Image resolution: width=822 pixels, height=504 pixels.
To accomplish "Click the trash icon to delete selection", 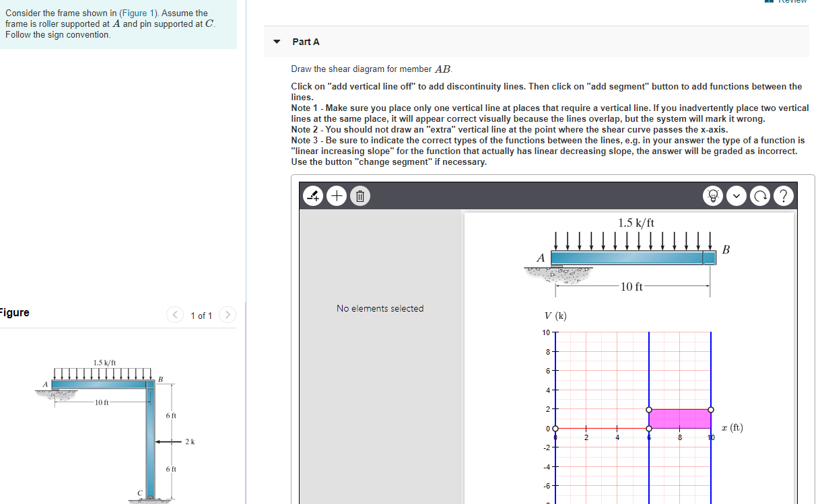I will click(360, 196).
